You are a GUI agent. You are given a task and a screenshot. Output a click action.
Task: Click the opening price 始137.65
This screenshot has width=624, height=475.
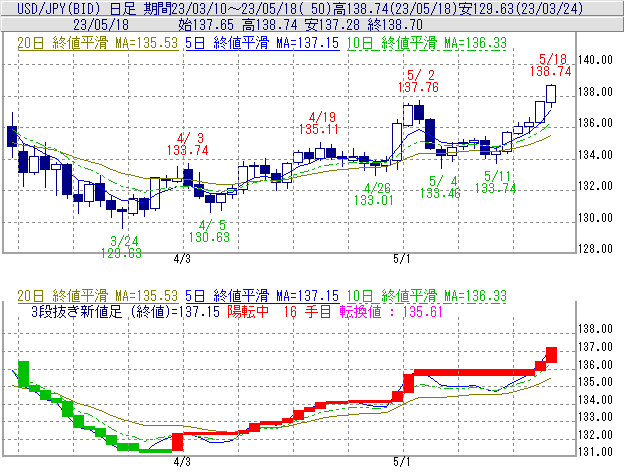point(206,25)
